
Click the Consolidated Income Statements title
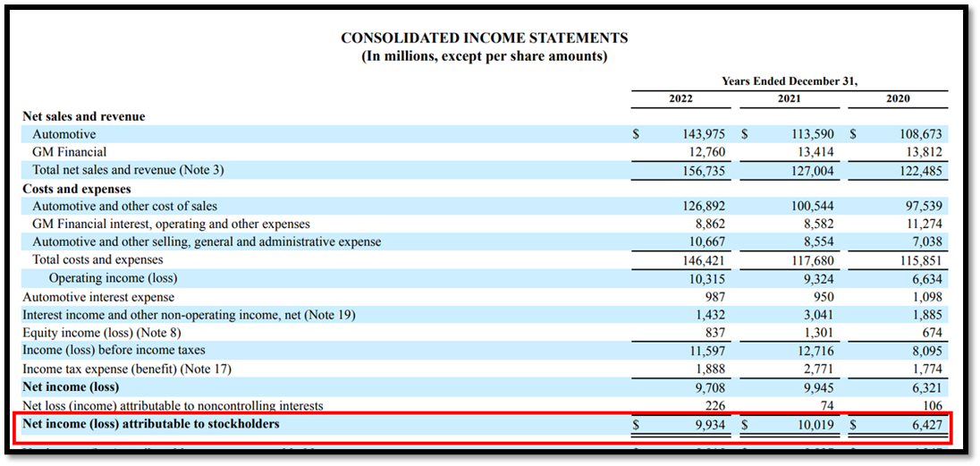484,38
